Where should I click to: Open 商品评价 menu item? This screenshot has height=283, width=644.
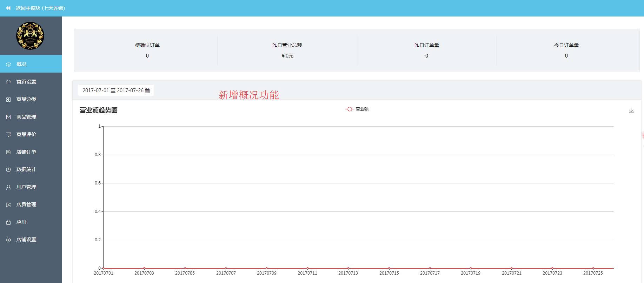pyautogui.click(x=31, y=134)
